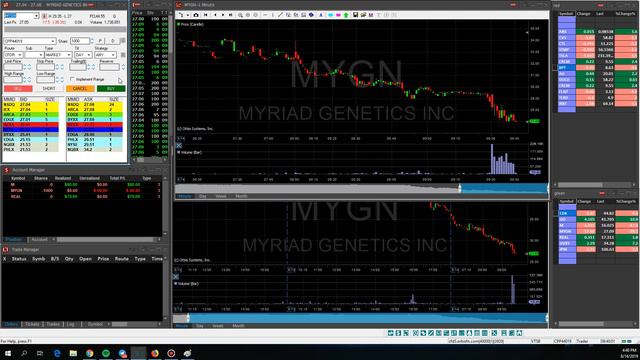Open the Log tab in Trade Manager
The width and height of the screenshot is (640, 360).
[71, 324]
